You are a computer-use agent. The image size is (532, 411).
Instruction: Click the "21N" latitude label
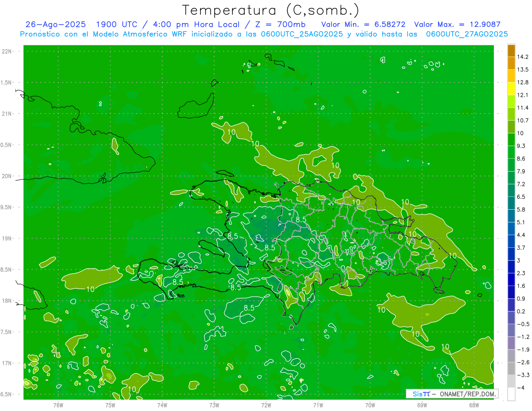7,114
